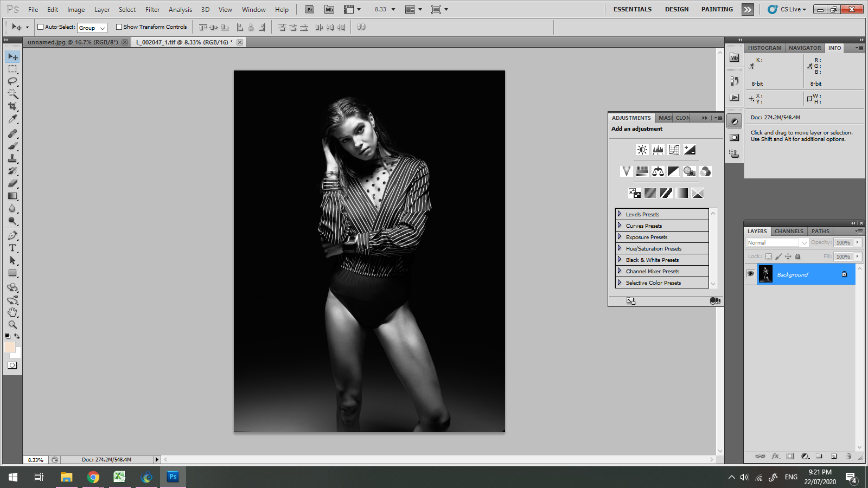Switch to the Channels tab
Image resolution: width=868 pixels, height=488 pixels.
point(788,231)
